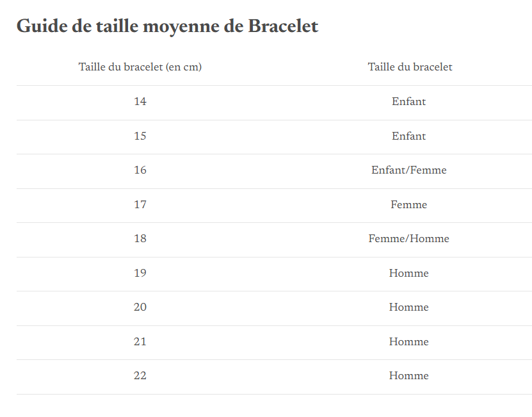Click 'Enfant' in the 15 cm row
The width and height of the screenshot is (532, 417).
(x=408, y=136)
